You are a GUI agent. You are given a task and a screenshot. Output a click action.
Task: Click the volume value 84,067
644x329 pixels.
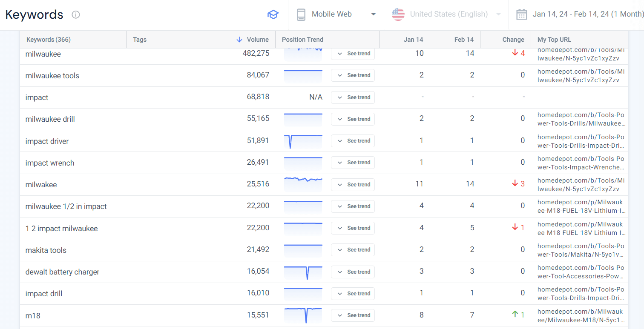[x=258, y=75]
